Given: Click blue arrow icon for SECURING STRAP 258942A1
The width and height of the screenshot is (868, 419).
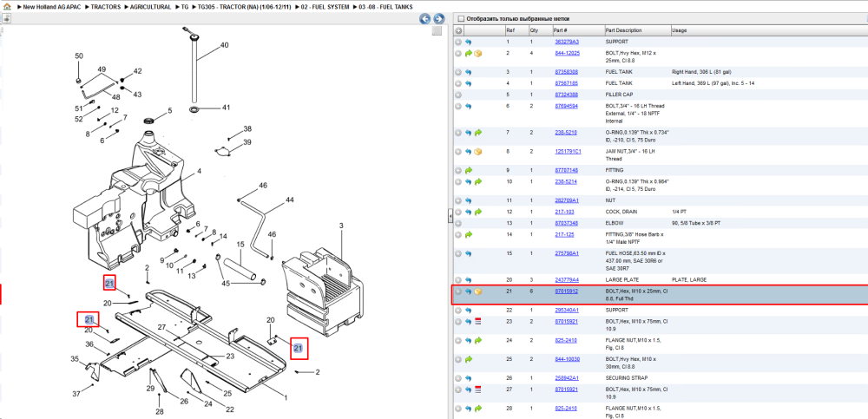Looking at the screenshot, I should 469,378.
